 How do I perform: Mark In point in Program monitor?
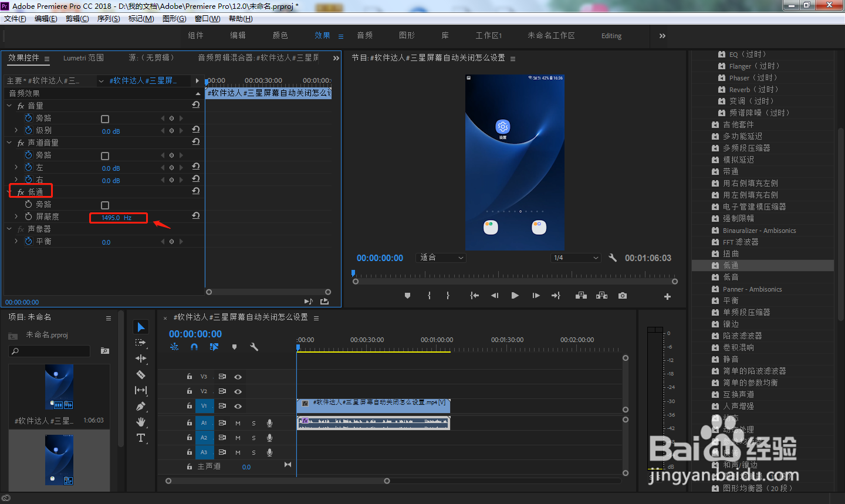click(x=430, y=296)
